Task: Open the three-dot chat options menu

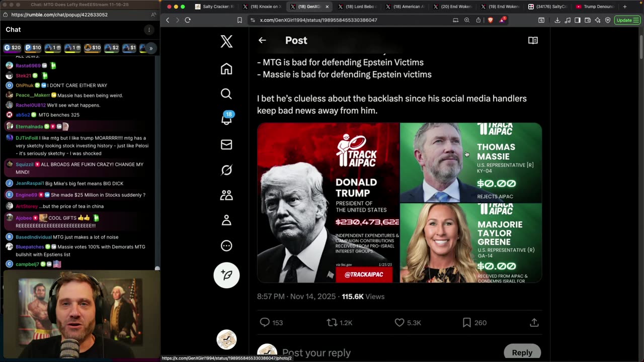Action: tap(149, 30)
